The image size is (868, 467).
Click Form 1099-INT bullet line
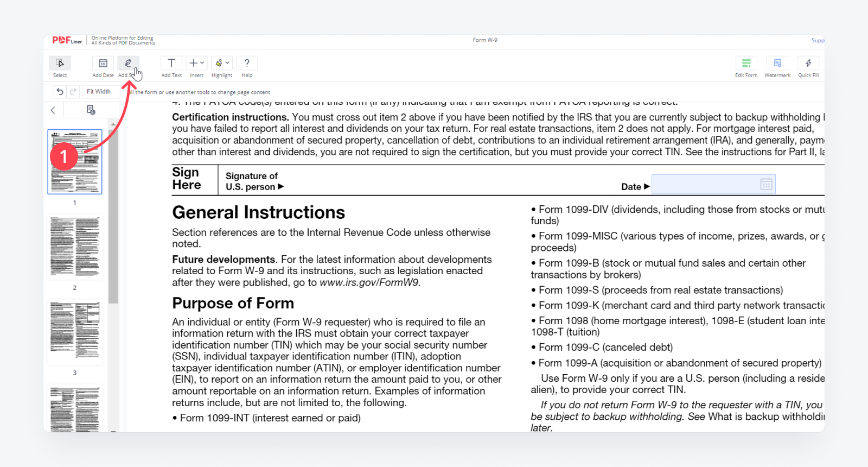point(266,418)
